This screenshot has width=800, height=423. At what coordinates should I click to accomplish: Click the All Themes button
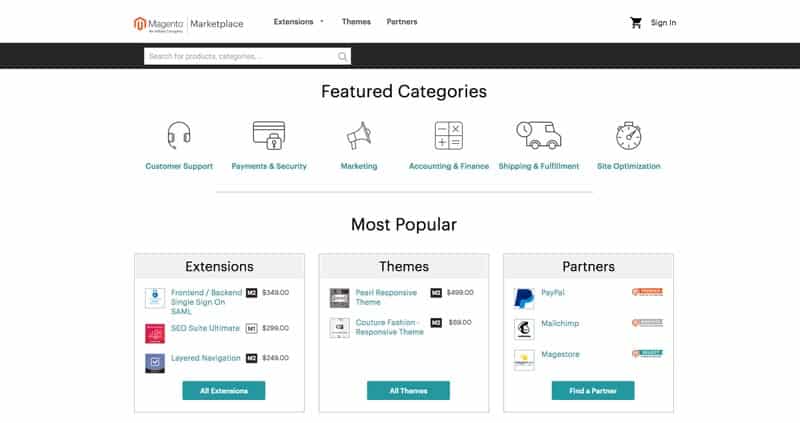pos(408,391)
